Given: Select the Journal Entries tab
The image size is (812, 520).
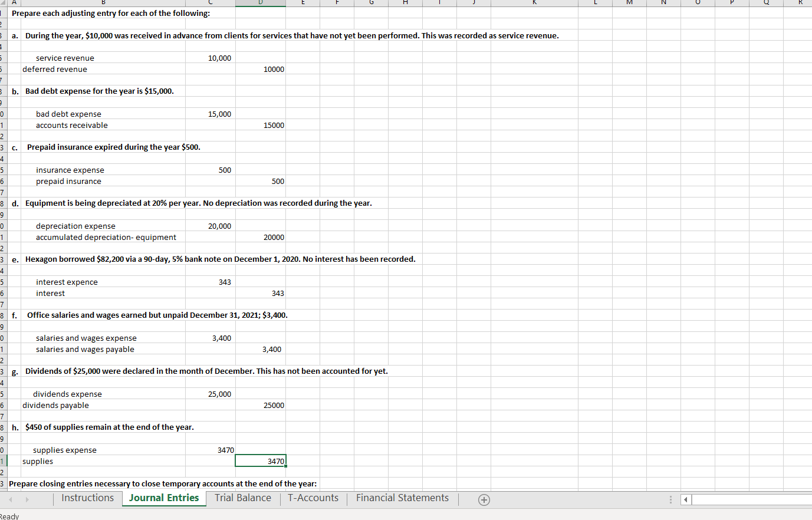Looking at the screenshot, I should coord(164,498).
